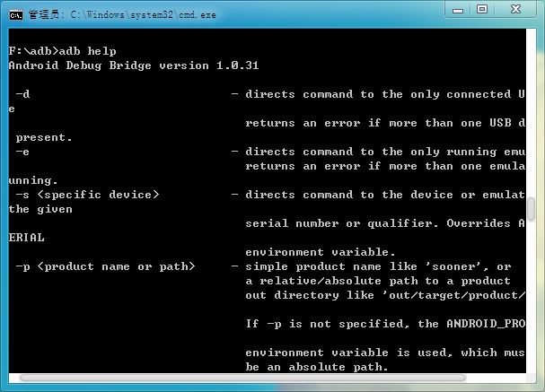545x392 pixels.
Task: Maximize the cmd.exe window
Action: pos(482,9)
